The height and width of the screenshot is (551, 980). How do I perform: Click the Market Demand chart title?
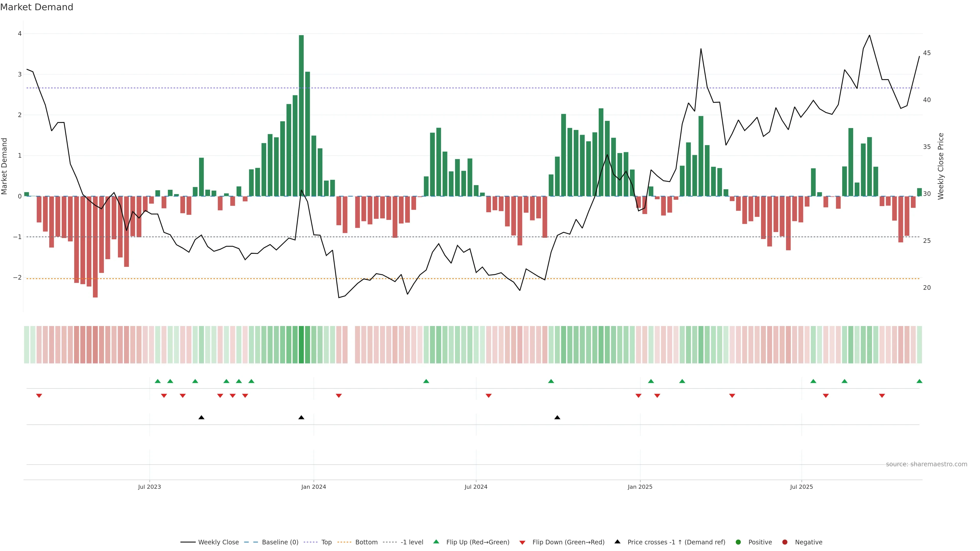click(37, 7)
